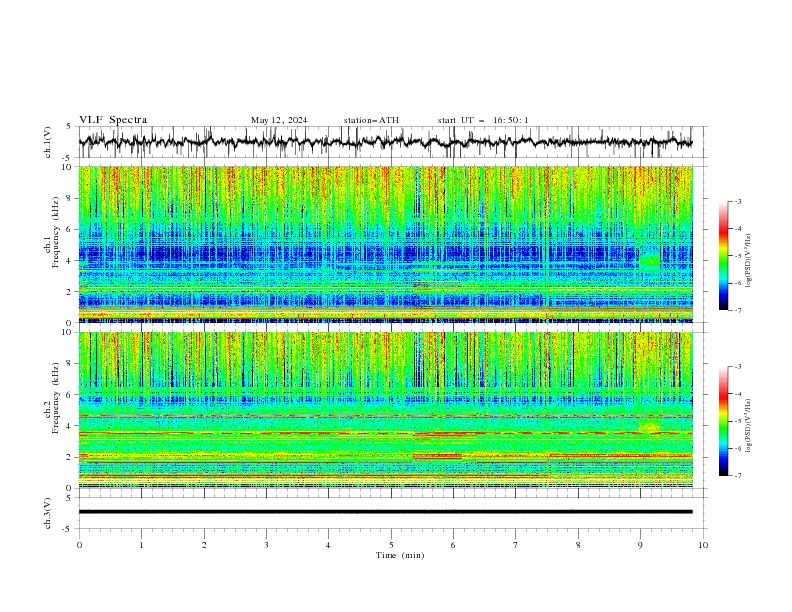Click the 'station=ATH' label
Screen dimensions: 792x612
click(x=371, y=120)
